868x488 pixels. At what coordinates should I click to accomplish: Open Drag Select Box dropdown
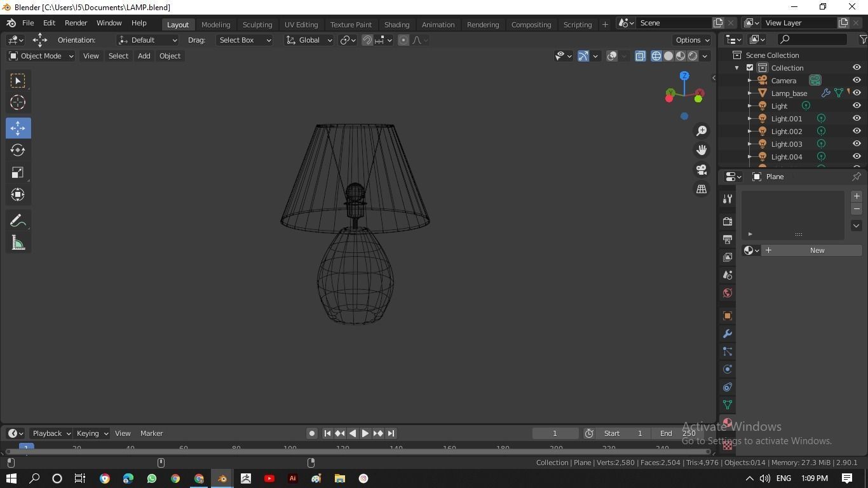[245, 40]
